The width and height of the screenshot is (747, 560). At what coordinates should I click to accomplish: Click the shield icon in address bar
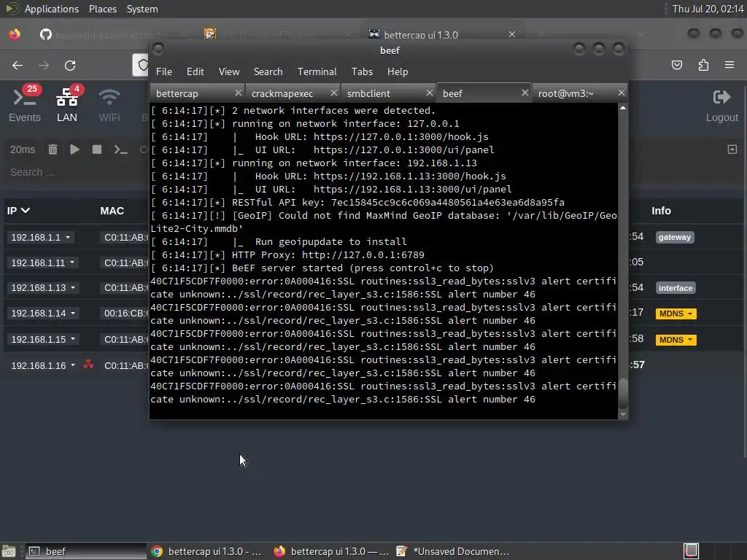[x=142, y=65]
